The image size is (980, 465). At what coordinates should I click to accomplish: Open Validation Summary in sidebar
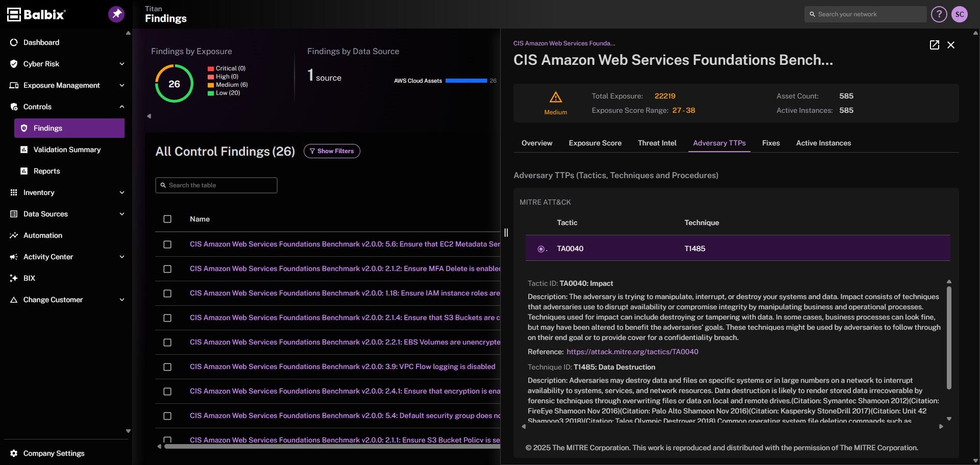click(x=67, y=150)
